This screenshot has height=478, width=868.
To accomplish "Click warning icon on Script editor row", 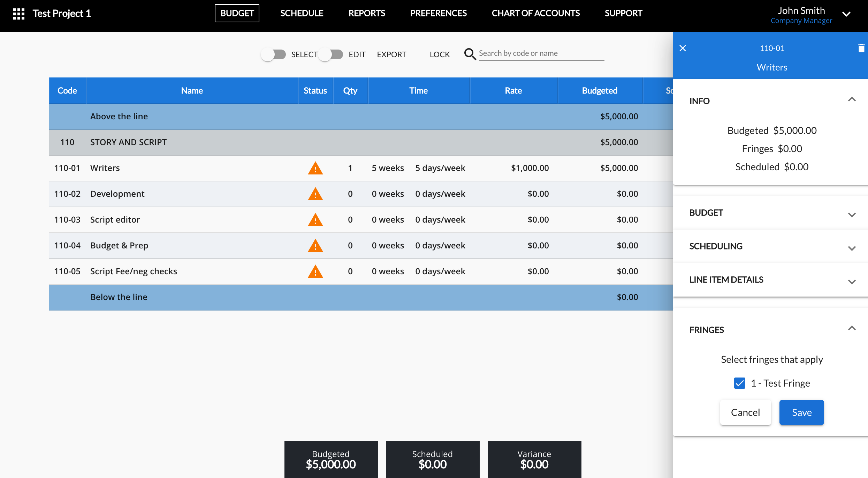I will (315, 220).
